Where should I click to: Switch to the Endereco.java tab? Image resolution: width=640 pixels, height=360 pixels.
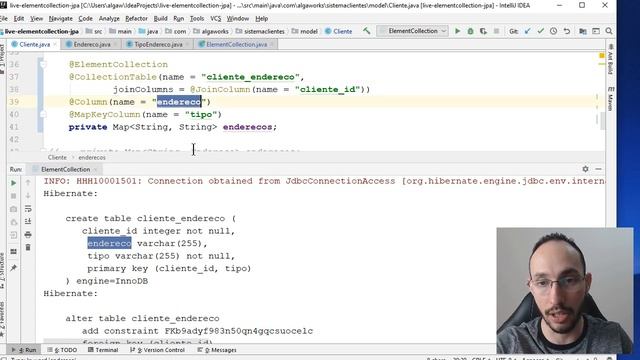[91, 44]
